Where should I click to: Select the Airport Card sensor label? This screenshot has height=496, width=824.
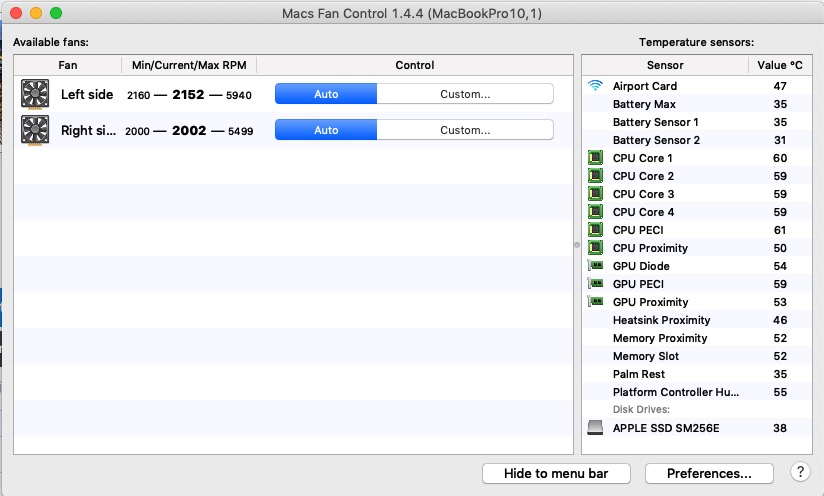click(645, 86)
